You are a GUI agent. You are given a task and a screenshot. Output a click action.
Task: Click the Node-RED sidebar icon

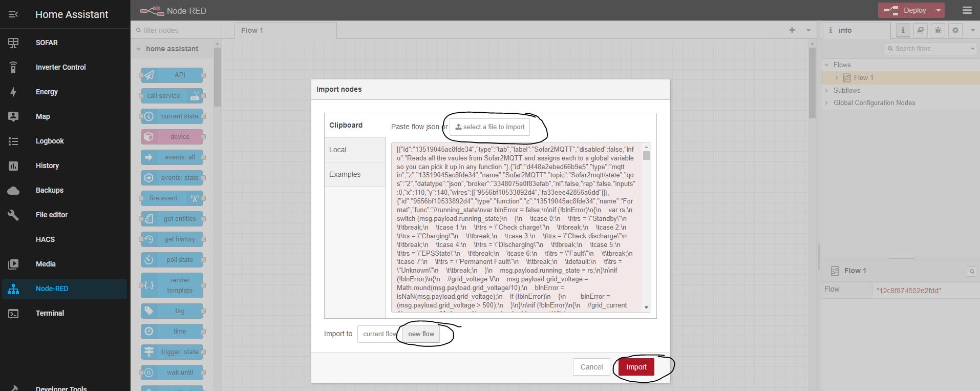[13, 289]
